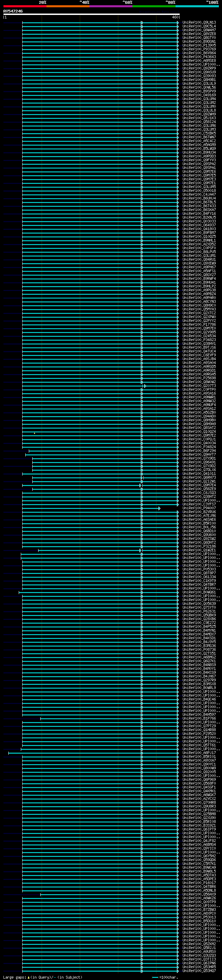Click the short alignment bar of UniRef100_P94007
The width and height of the screenshot is (222, 980).
click(91, 508)
